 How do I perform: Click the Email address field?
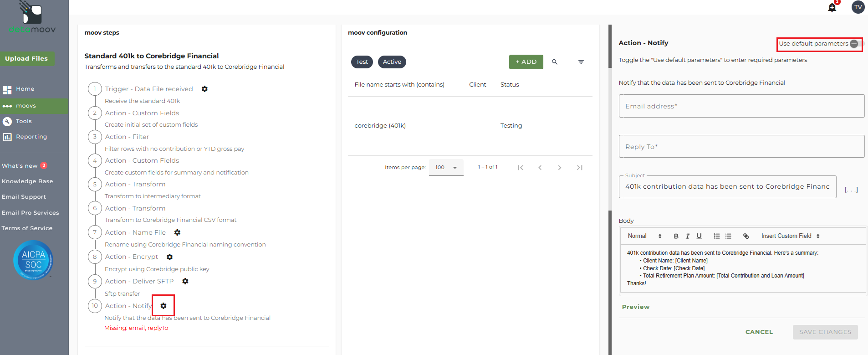point(741,106)
